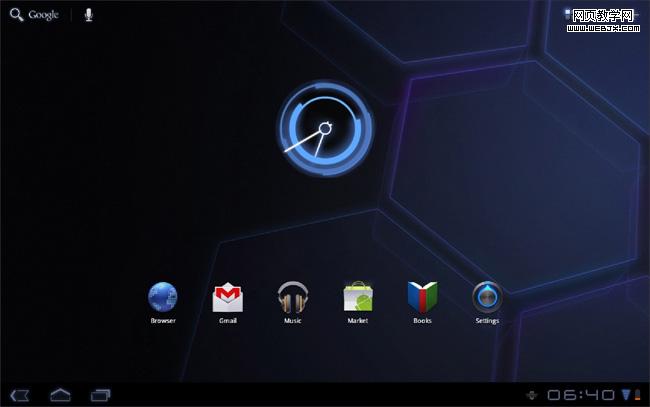Click the "Books" text label under its icon
This screenshot has height=407, width=650.
coord(422,321)
